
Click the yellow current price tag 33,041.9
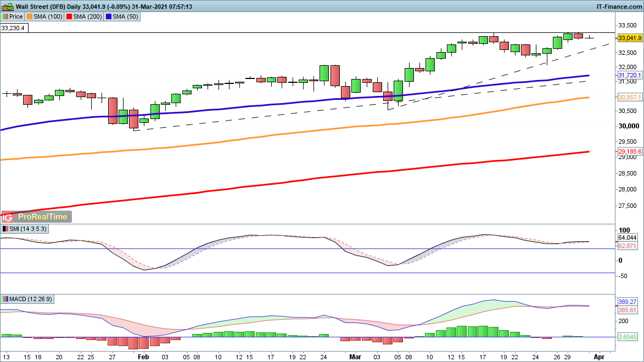click(x=630, y=38)
